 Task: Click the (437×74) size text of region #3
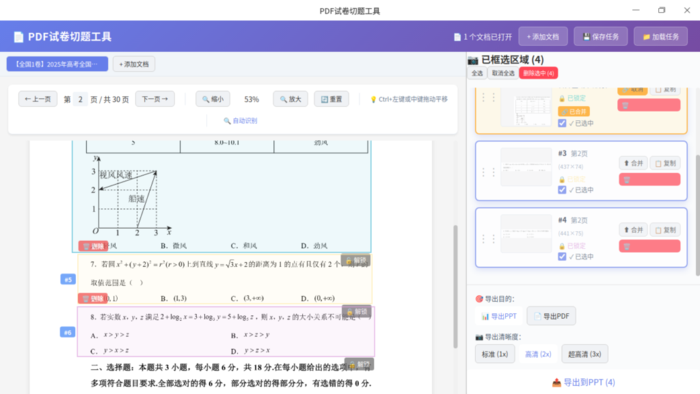pos(571,167)
